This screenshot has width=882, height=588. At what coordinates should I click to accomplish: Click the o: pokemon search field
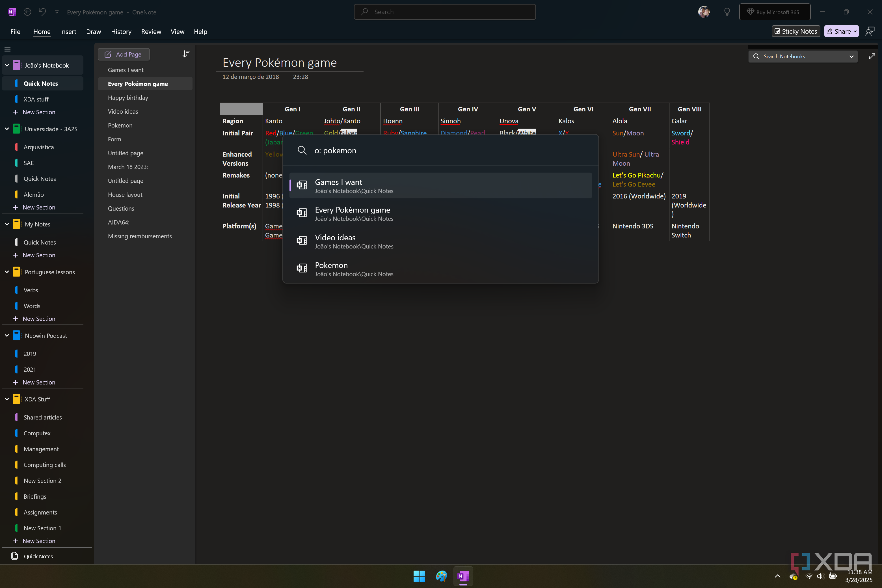tap(441, 150)
